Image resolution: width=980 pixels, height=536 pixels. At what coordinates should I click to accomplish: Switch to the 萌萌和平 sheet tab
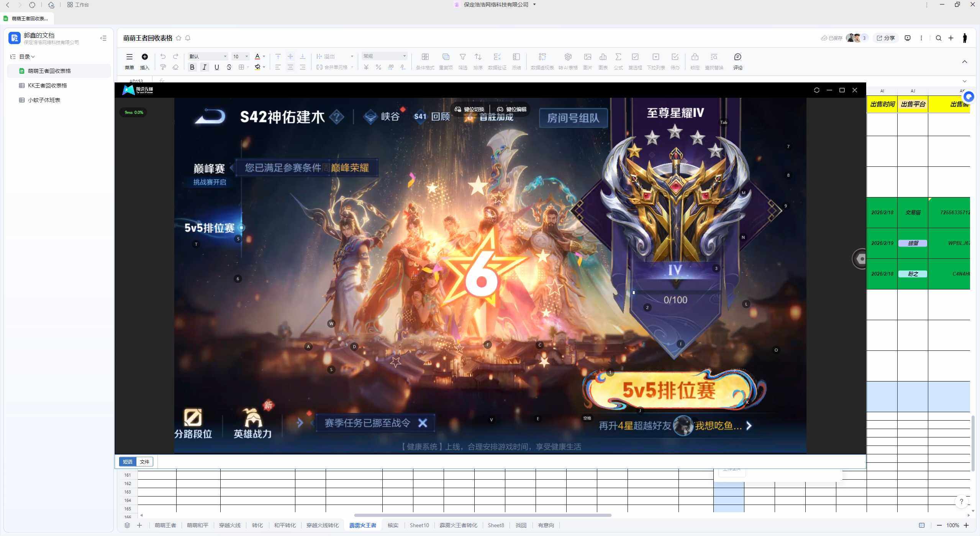(x=197, y=525)
